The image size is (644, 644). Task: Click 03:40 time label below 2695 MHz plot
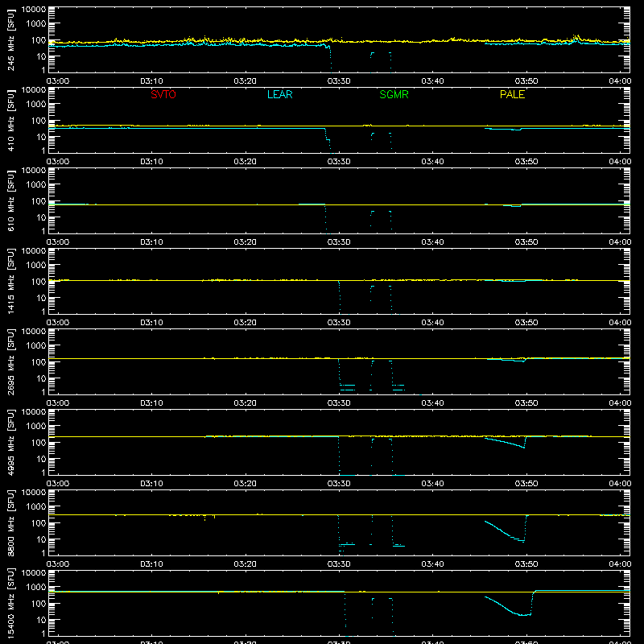(432, 403)
